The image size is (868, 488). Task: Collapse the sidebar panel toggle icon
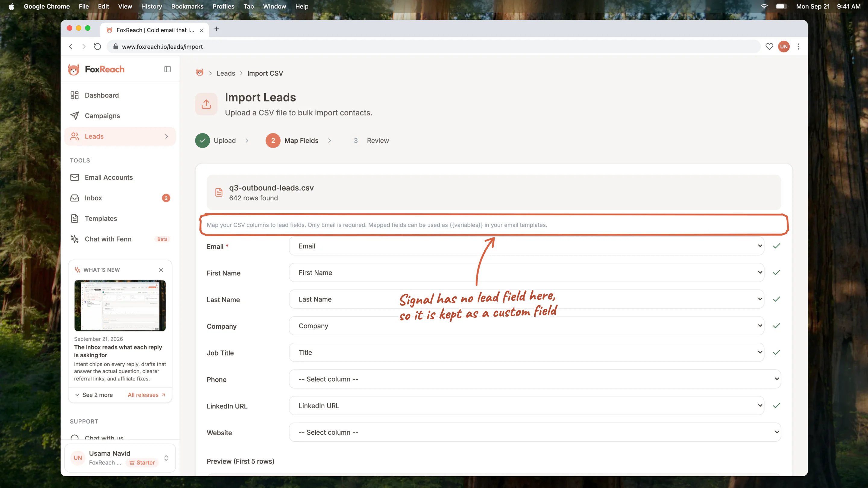[x=168, y=69]
